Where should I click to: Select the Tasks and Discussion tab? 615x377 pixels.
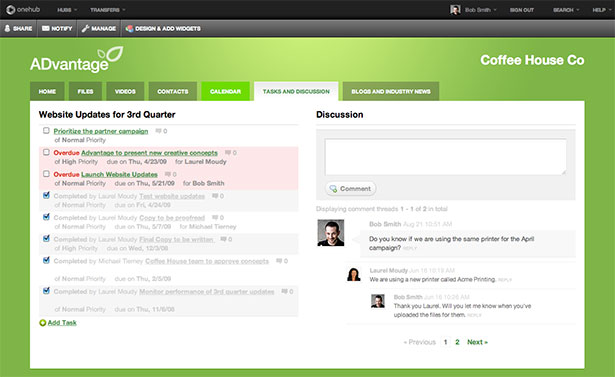pos(296,91)
